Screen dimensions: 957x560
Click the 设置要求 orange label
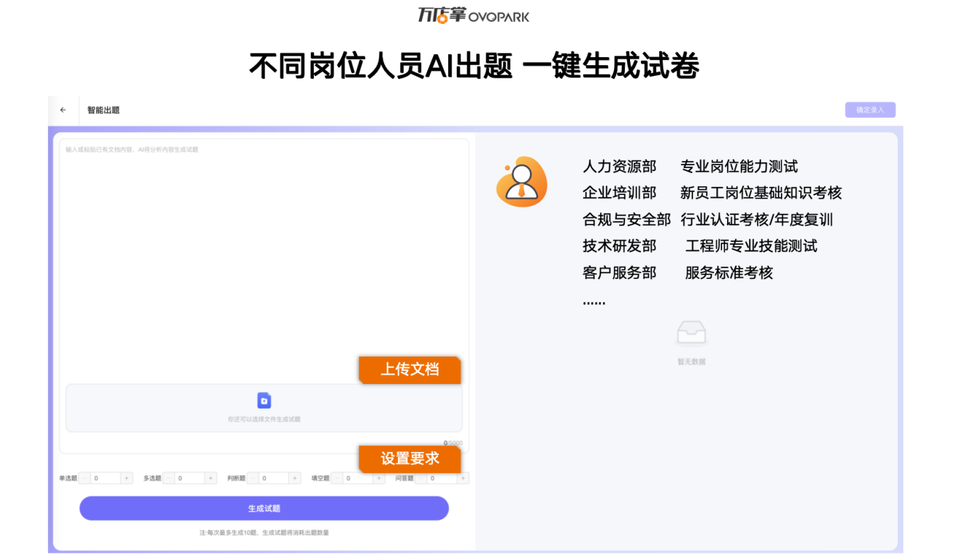(410, 459)
